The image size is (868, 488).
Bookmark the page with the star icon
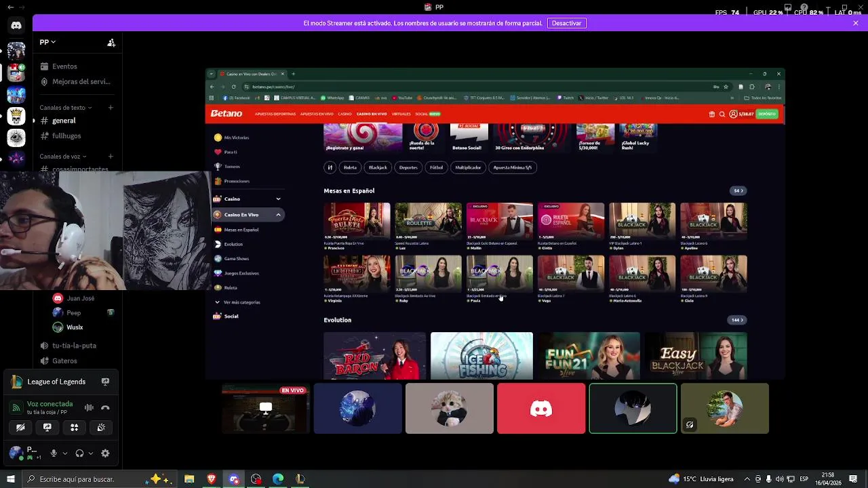pyautogui.click(x=726, y=87)
